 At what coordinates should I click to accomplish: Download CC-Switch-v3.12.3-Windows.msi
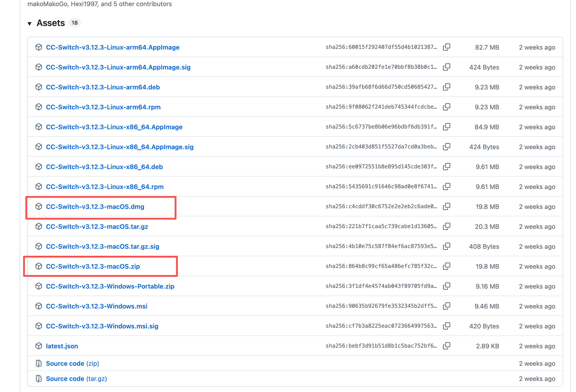tap(97, 306)
